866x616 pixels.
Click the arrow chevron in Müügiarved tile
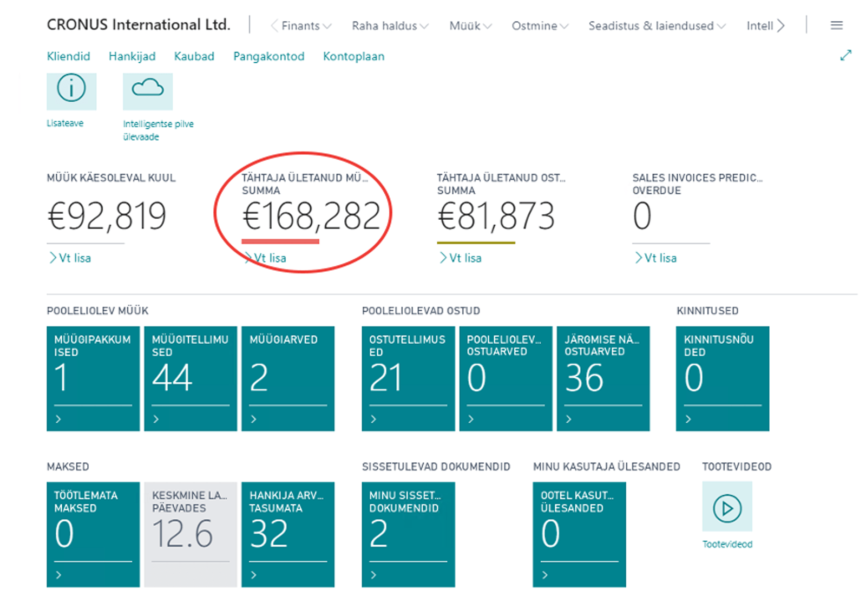[x=253, y=419]
